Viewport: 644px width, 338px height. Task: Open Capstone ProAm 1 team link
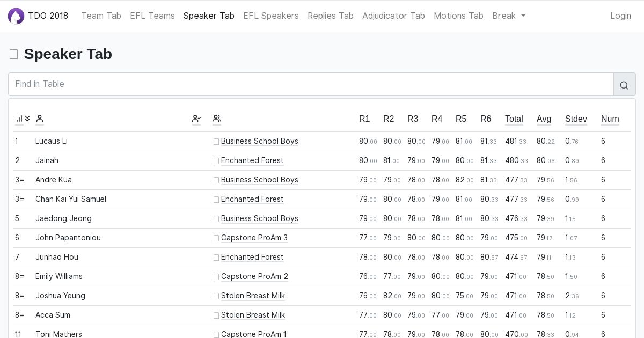point(254,334)
